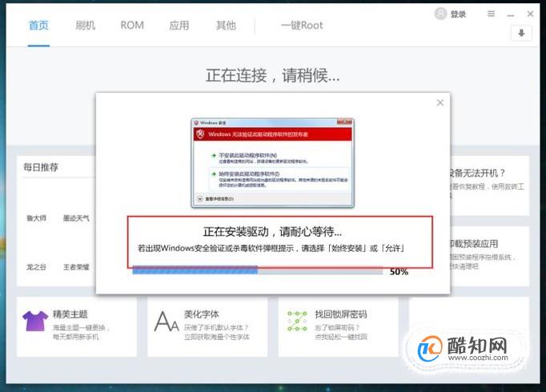Viewport: 546px width, 392px height.
Task: Click the Windows security dialog illustration
Action: click(273, 162)
